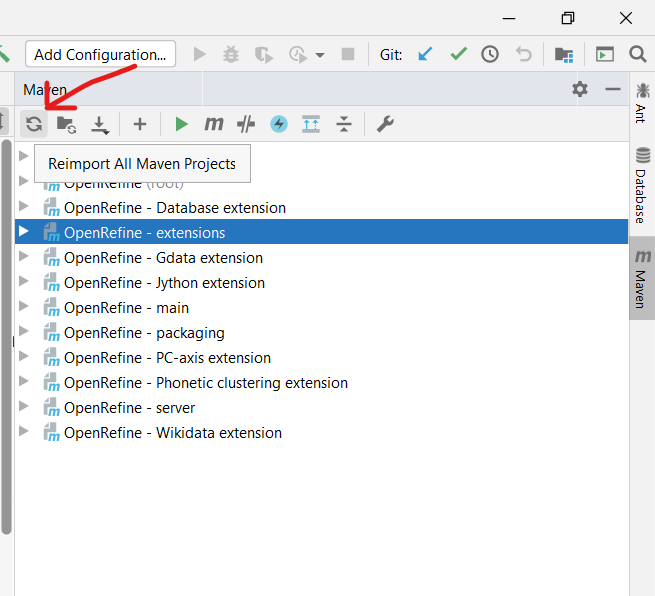Toggle Skip Tests mode lightning icon
The image size is (655, 596).
coord(279,124)
